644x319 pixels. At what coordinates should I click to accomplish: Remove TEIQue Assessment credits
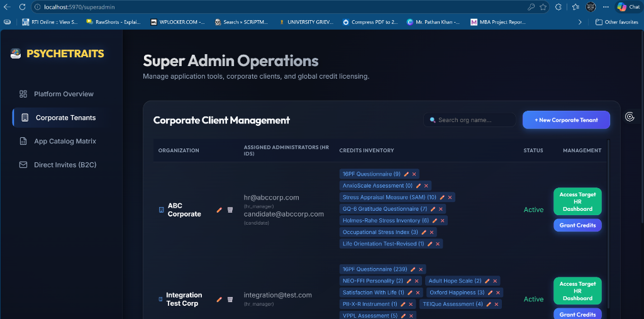point(497,304)
